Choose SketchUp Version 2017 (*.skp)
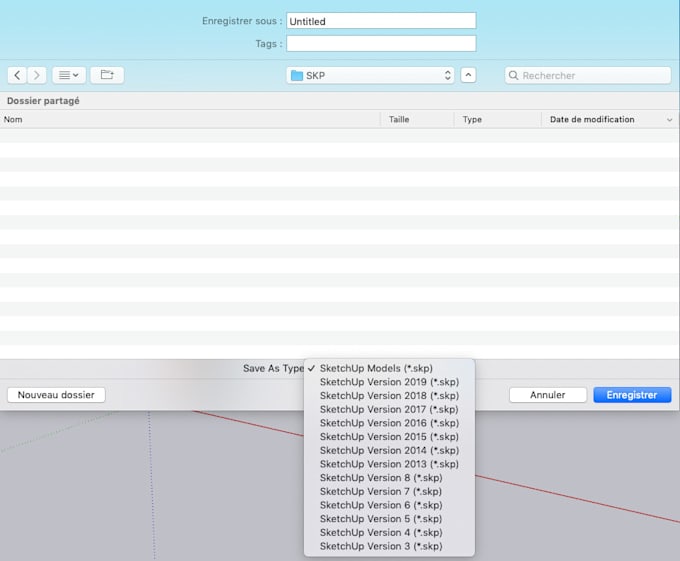Screen dimensions: 680x561 coord(389,409)
